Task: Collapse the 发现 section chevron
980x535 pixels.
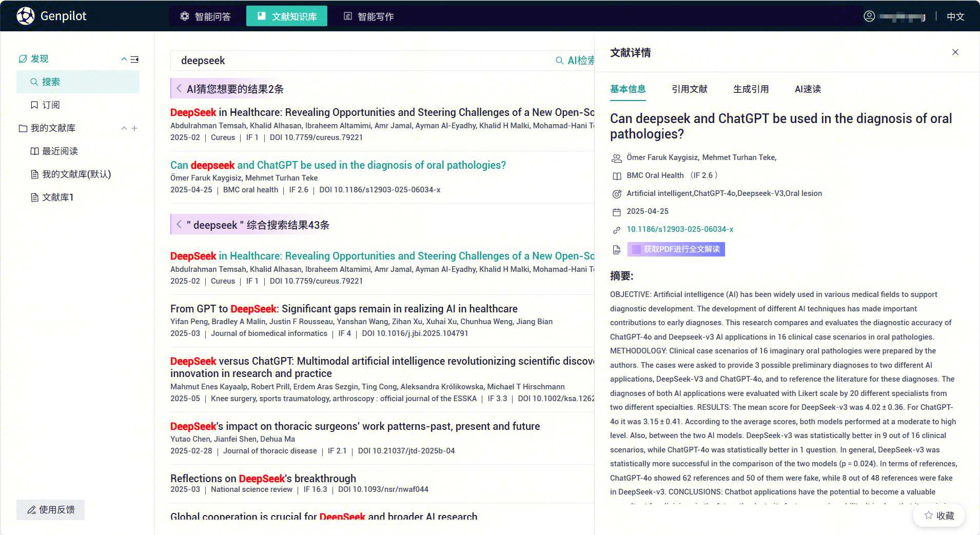Action: [x=124, y=59]
